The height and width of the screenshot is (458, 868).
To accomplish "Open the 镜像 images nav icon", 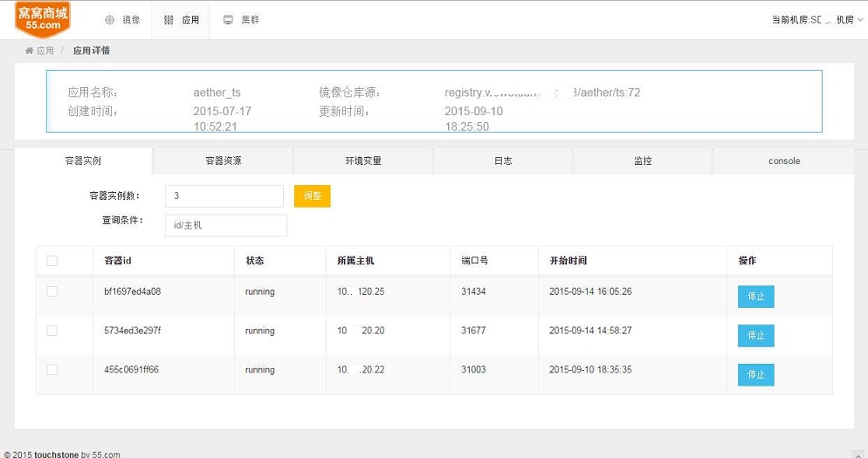I will coord(110,20).
